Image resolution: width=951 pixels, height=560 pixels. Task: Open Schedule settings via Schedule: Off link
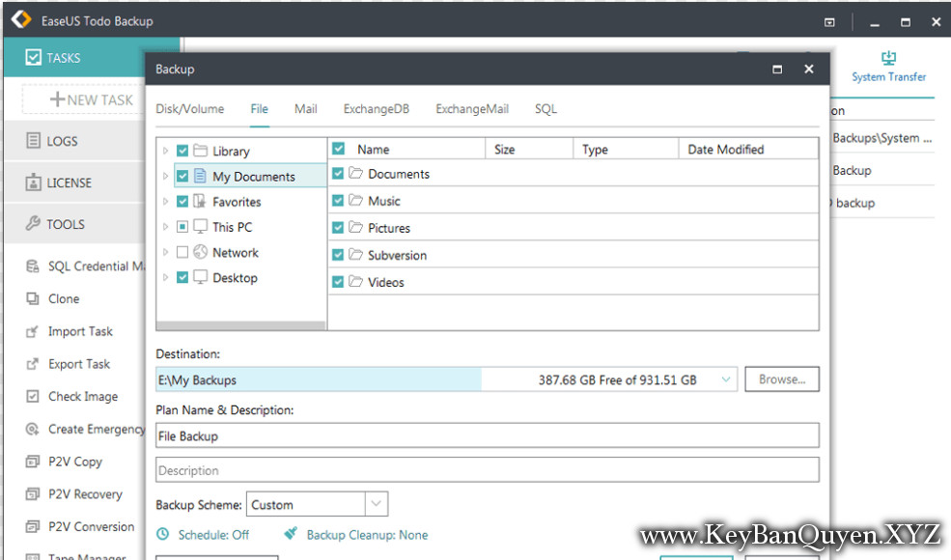213,534
